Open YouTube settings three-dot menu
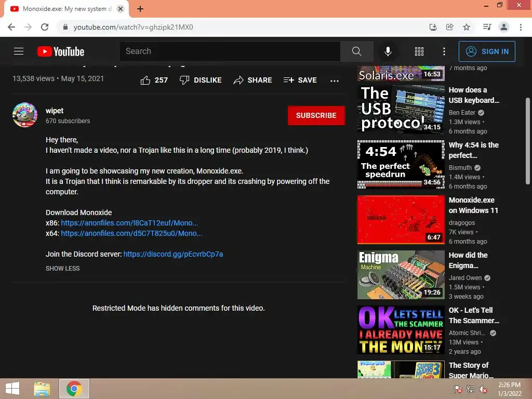Viewport: 532px width, 399px height. click(444, 51)
